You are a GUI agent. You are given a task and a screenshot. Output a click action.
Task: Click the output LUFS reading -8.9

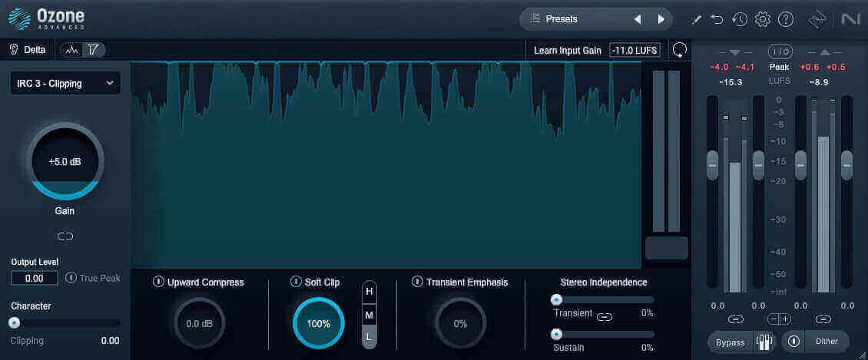pyautogui.click(x=819, y=82)
